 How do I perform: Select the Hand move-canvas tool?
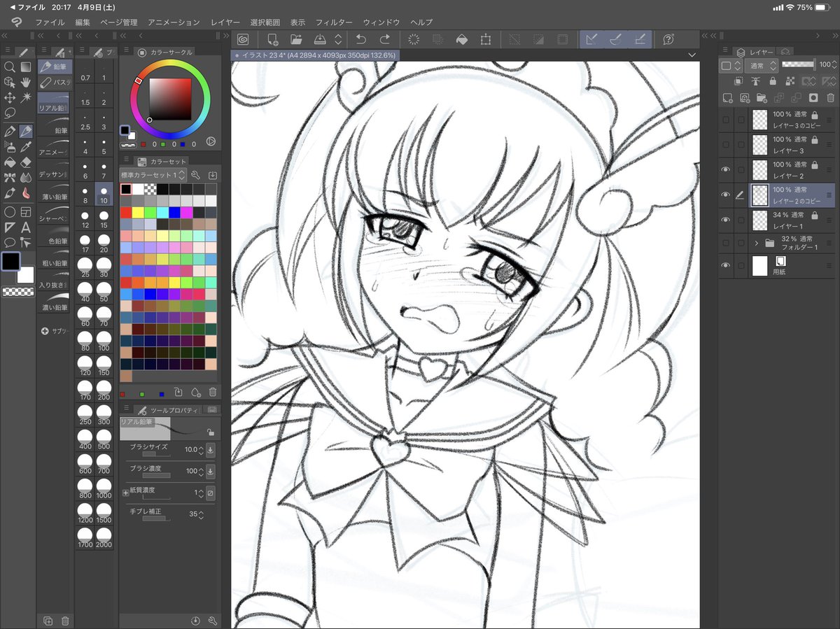click(26, 83)
